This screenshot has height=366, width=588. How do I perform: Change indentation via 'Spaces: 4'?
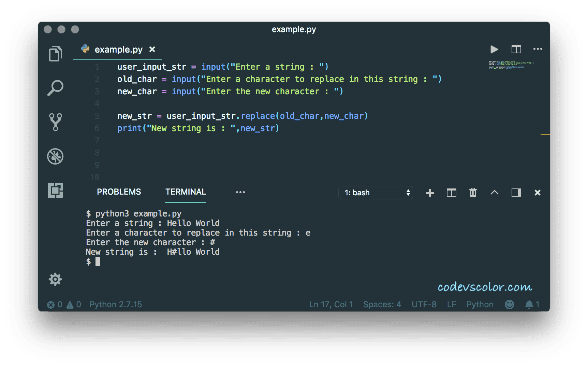(x=382, y=305)
